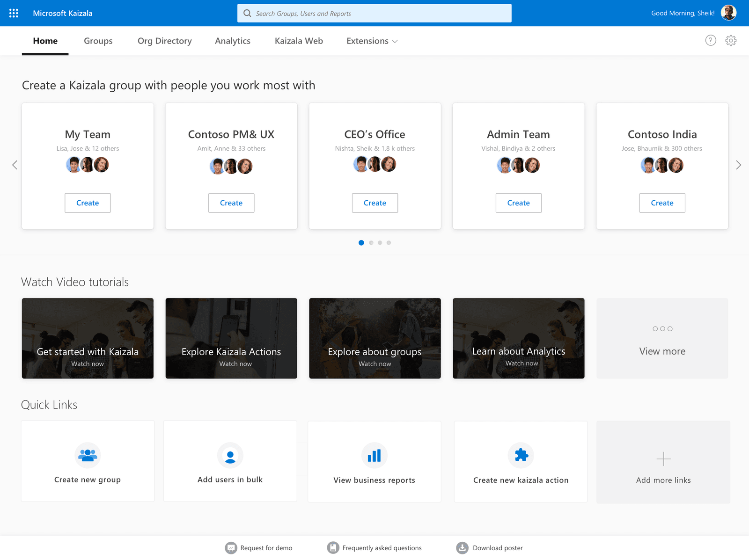Play Explore about groups video
Screen dimensions: 749x560
(x=375, y=338)
